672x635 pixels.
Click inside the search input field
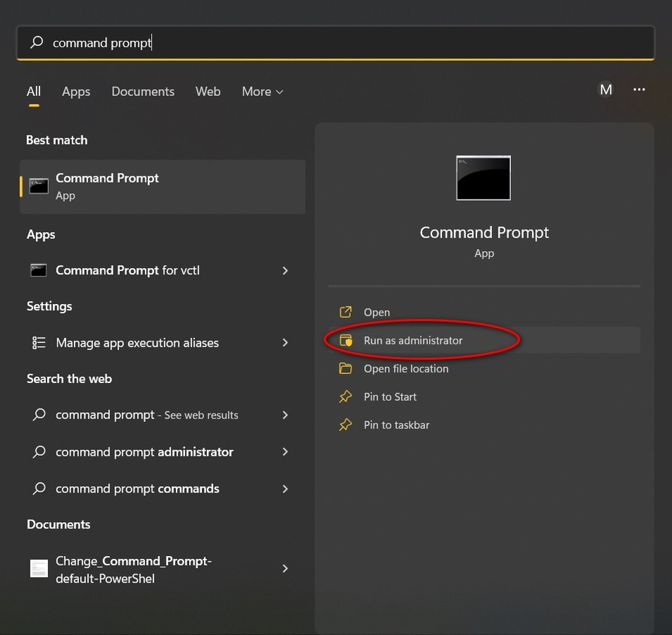[x=282, y=42]
